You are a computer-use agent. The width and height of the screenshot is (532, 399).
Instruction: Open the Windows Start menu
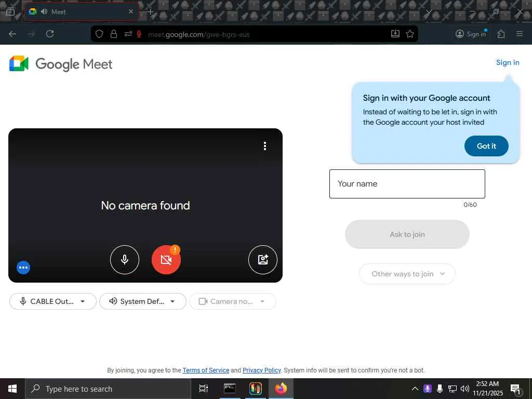tap(12, 389)
